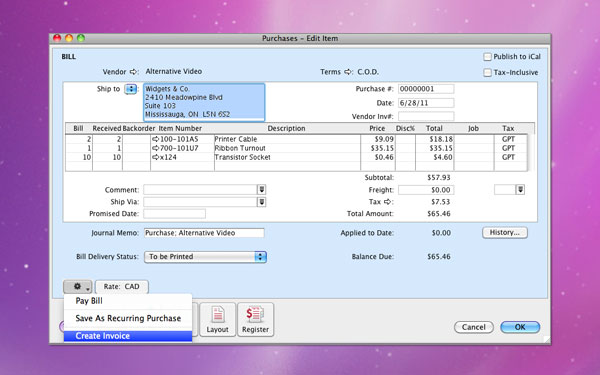Expand the Ship Via dropdown arrow

(x=261, y=202)
